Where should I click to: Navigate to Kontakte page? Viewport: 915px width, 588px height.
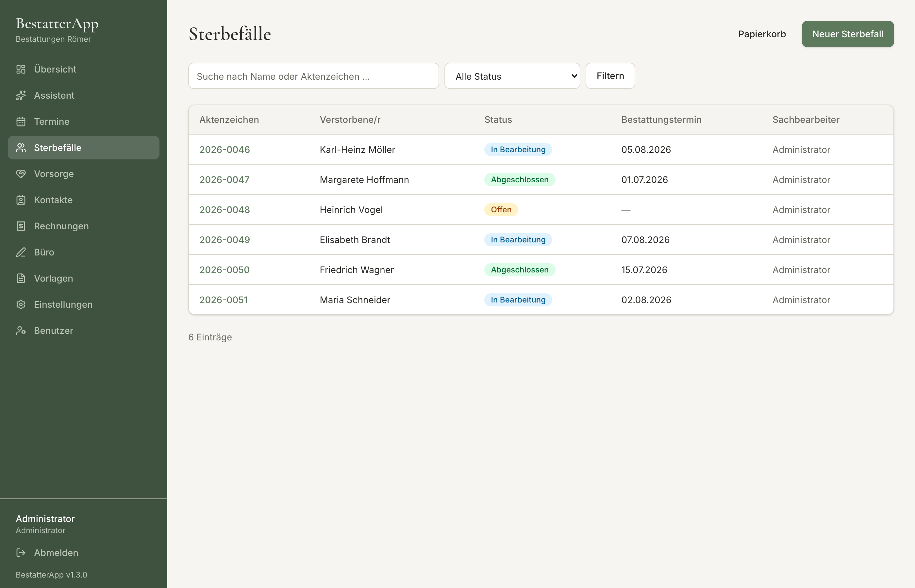pyautogui.click(x=84, y=200)
